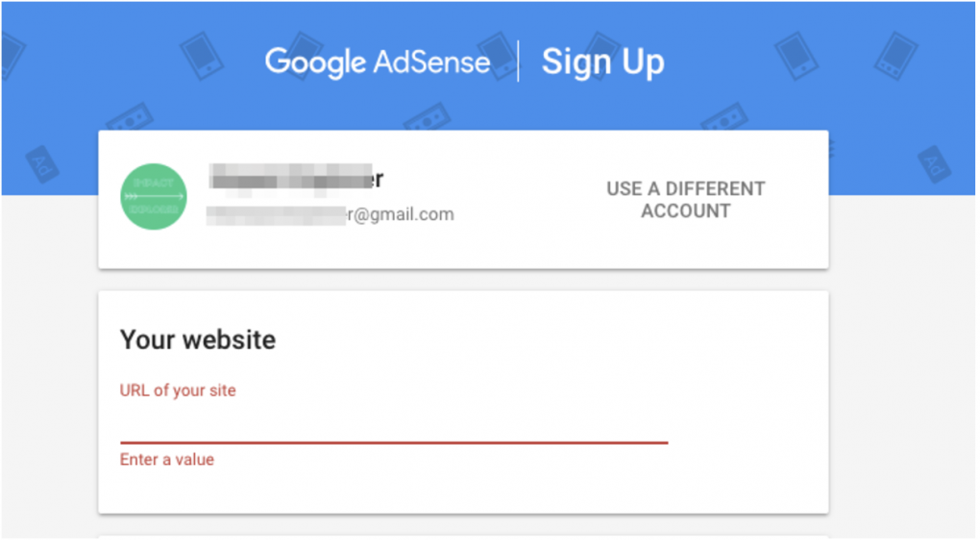Image resolution: width=980 pixels, height=540 pixels.
Task: Click USE A DIFFERENT ACCOUNT button
Action: 686,200
